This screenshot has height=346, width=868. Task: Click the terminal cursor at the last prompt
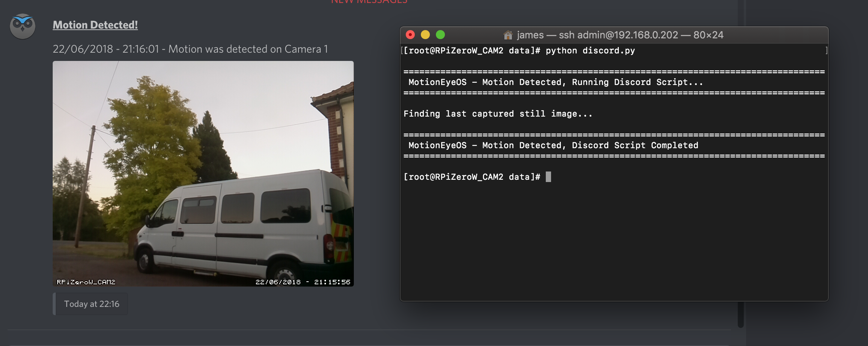(548, 177)
